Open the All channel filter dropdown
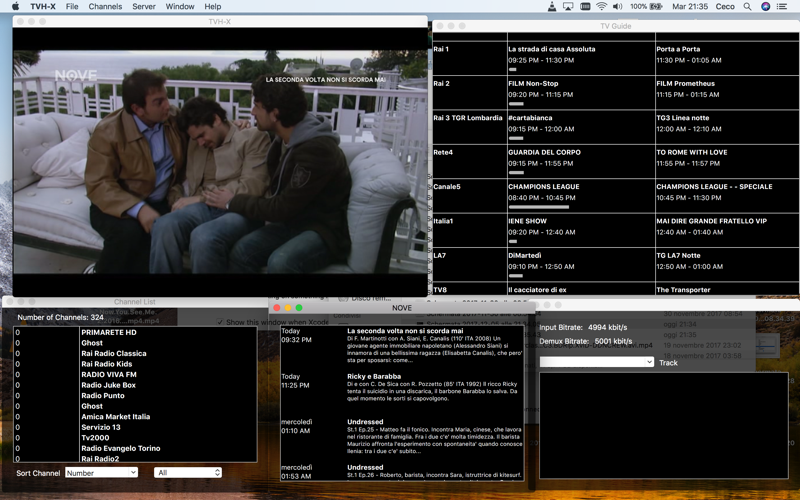The height and width of the screenshot is (500, 800). coord(188,472)
